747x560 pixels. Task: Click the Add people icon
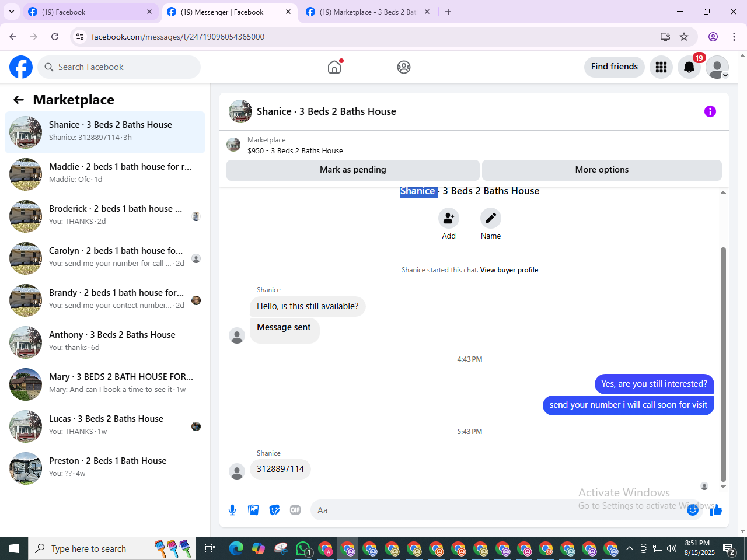449,218
